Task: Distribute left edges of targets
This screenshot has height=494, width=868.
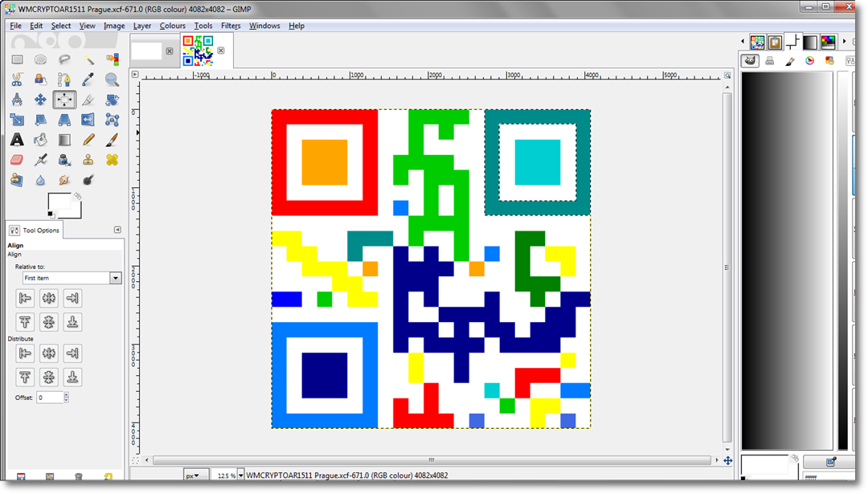Action: tap(25, 353)
